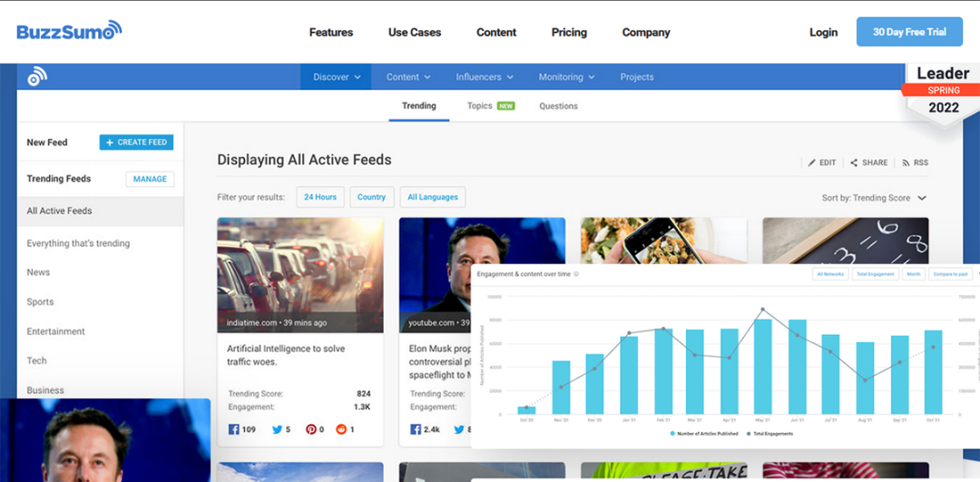Open Pricing page

click(569, 32)
